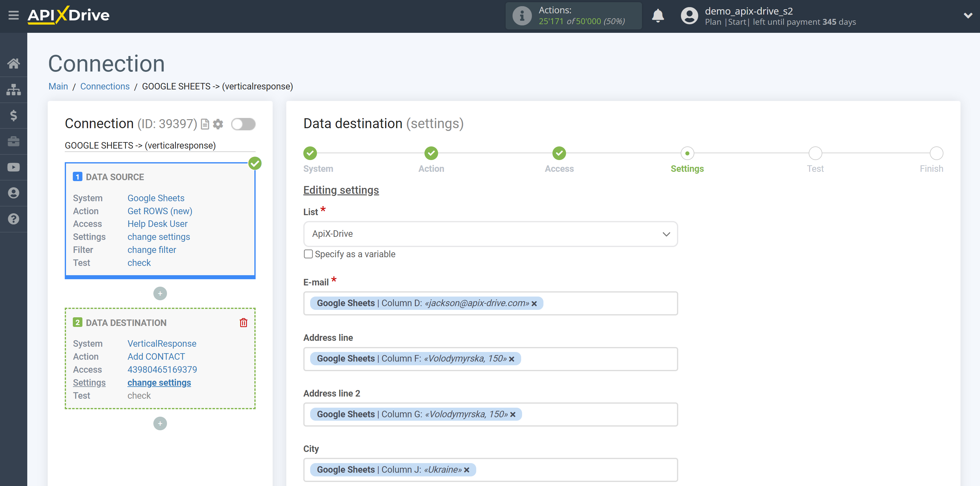
Task: Remove the Column G address tag
Action: (x=513, y=414)
